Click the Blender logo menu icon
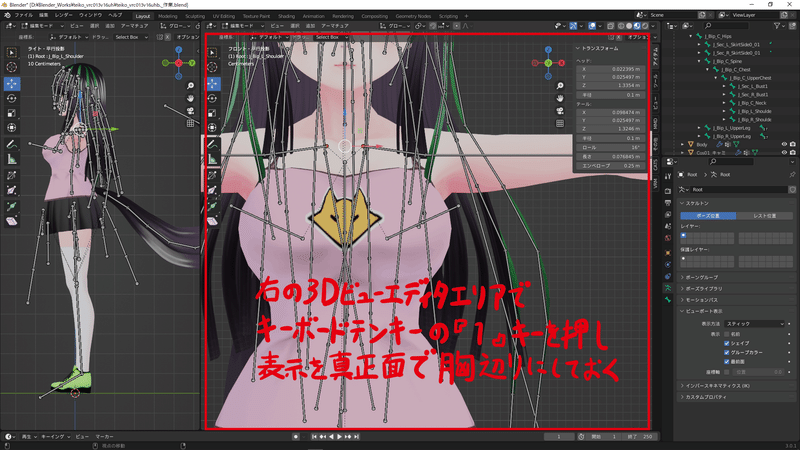The height and width of the screenshot is (450, 800). [x=7, y=15]
